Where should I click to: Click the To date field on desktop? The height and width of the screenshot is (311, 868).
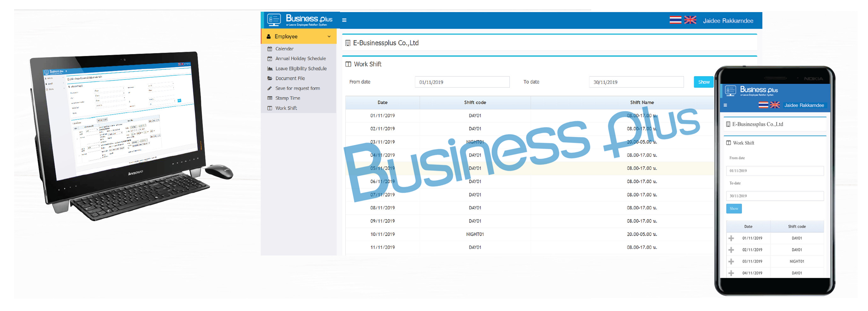(x=636, y=82)
